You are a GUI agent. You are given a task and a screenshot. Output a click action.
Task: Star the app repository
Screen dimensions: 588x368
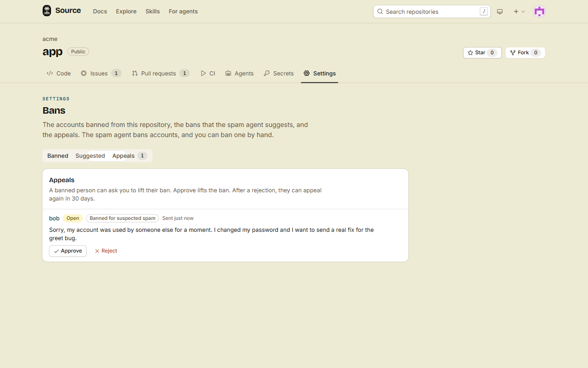pyautogui.click(x=482, y=52)
